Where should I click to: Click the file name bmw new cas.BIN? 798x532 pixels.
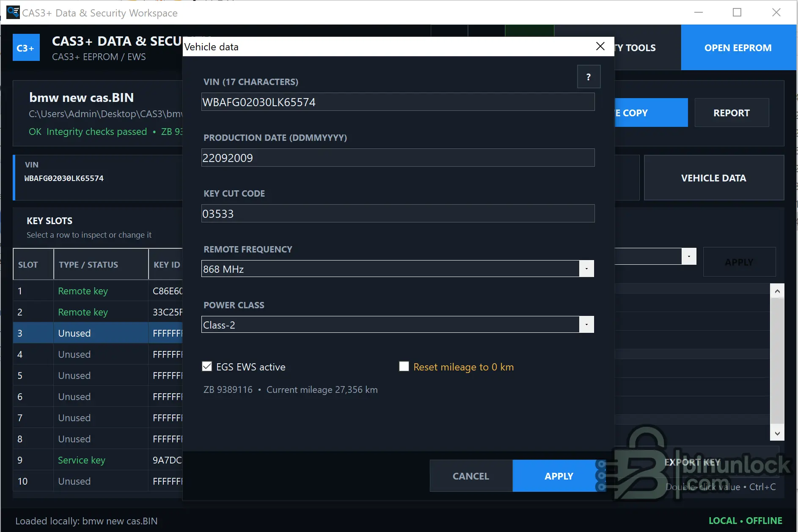[82, 98]
